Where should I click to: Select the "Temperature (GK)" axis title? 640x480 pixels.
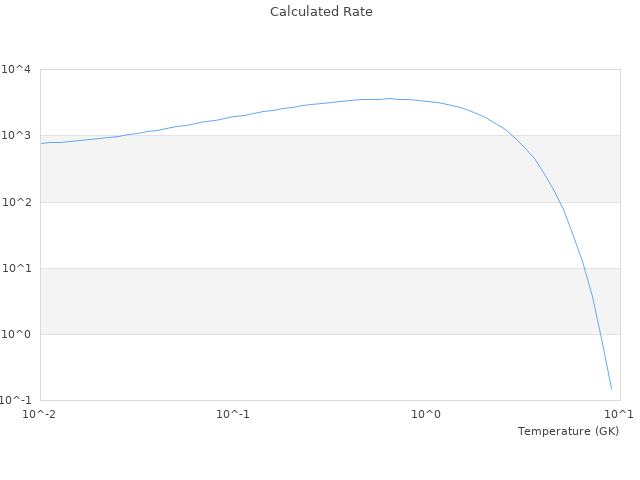(568, 431)
